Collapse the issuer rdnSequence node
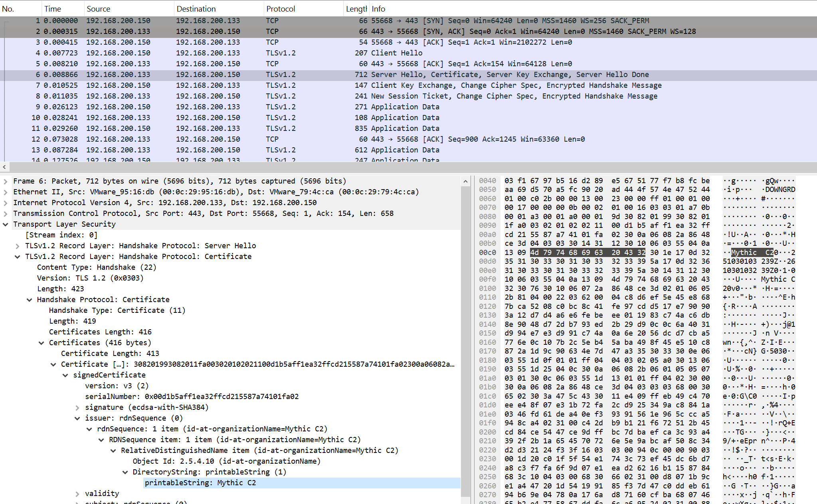 click(x=77, y=418)
